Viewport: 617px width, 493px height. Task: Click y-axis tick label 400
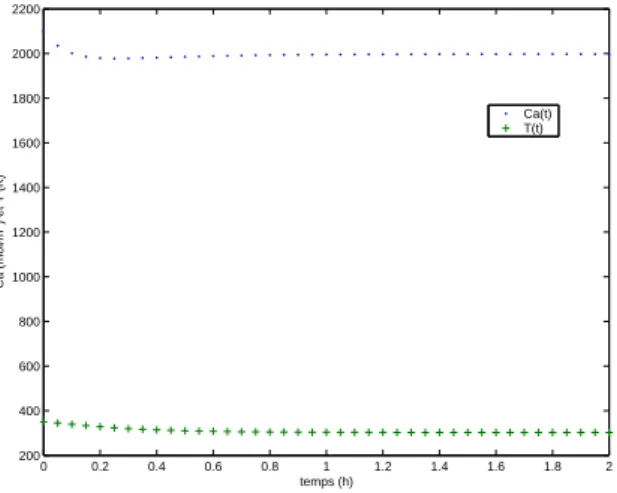(29, 411)
